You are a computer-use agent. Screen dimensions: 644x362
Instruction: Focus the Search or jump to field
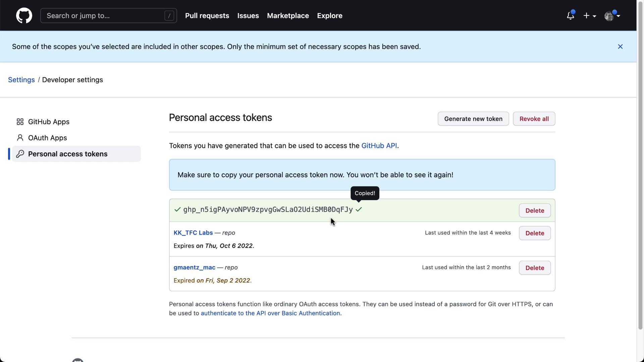click(104, 16)
